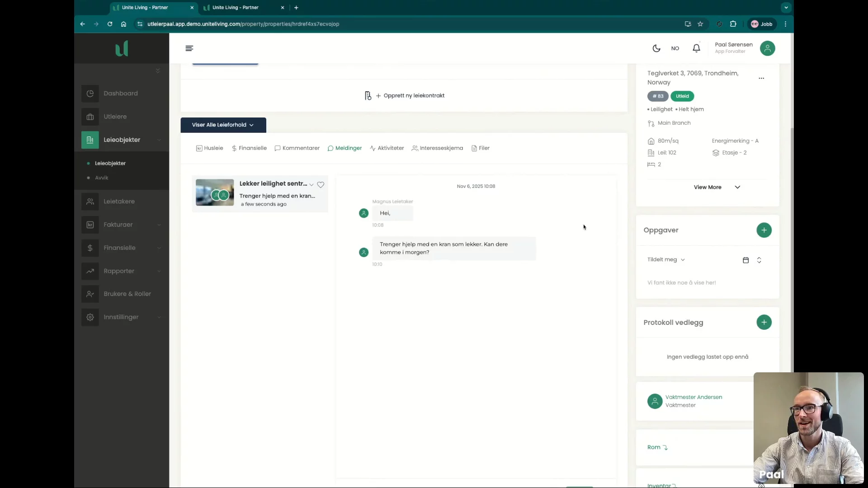Toggle dark mode moon icon
The width and height of the screenshot is (868, 488).
[x=656, y=48]
